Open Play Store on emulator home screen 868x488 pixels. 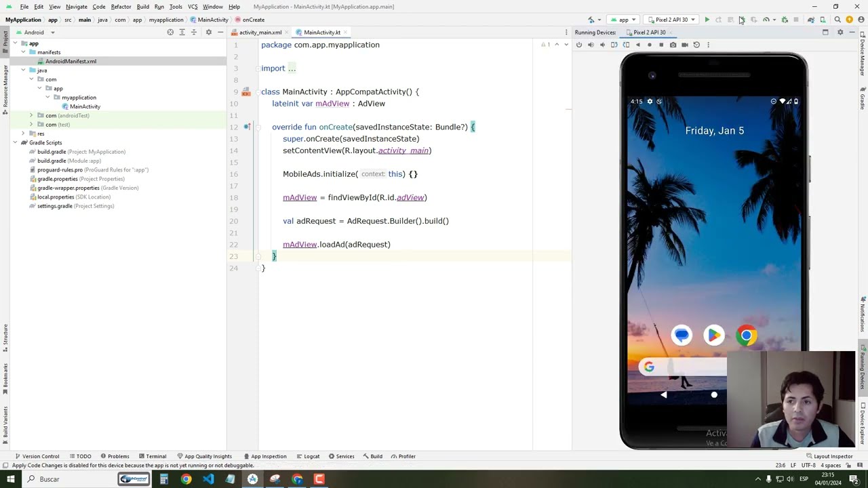click(x=714, y=335)
